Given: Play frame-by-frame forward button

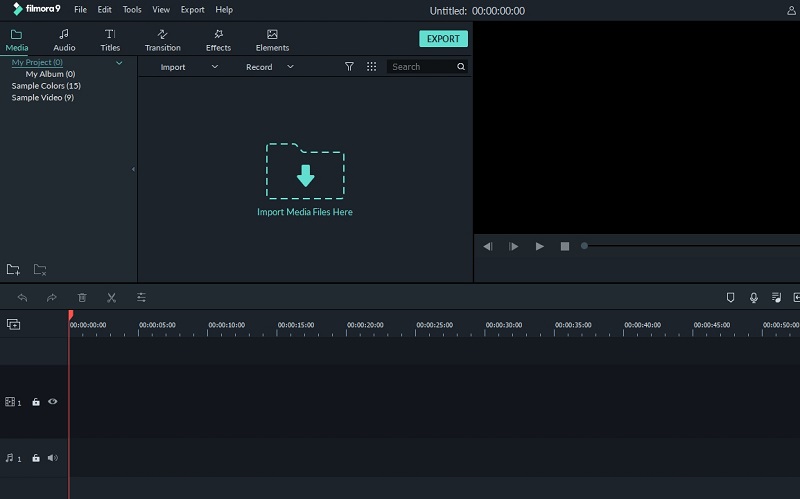Looking at the screenshot, I should coord(513,246).
